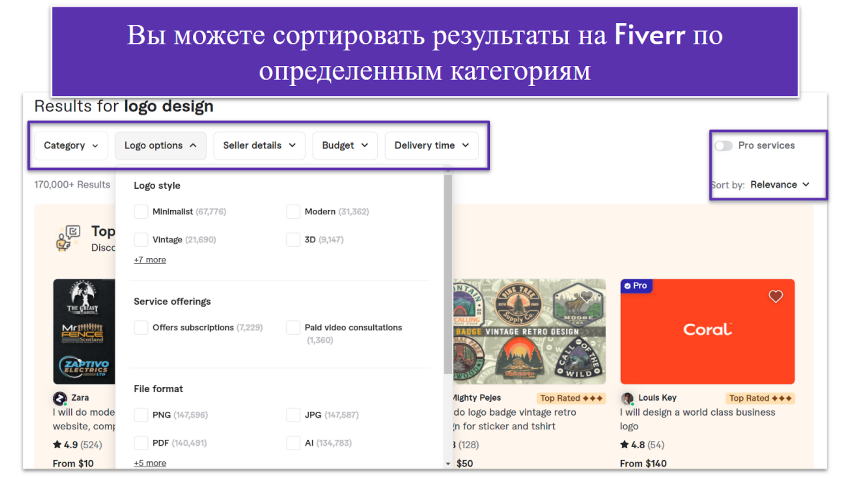Click the filter panel scrollbar
Screen dimensions: 850x478
tap(448, 274)
